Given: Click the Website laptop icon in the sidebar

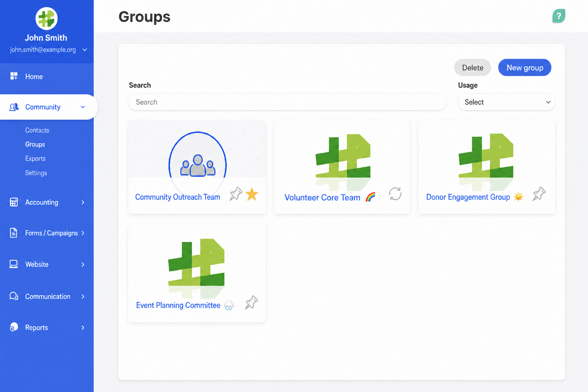Looking at the screenshot, I should click(14, 264).
